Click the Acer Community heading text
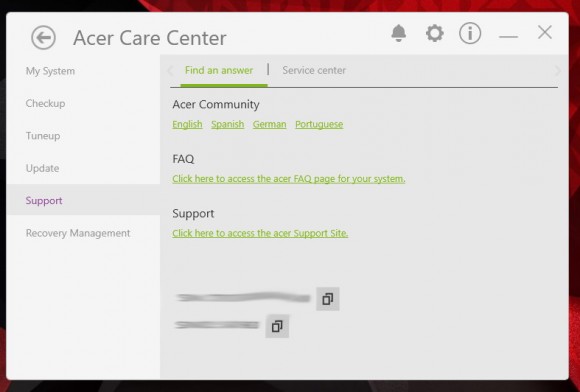Viewport: 580px width, 392px height. 216,104
